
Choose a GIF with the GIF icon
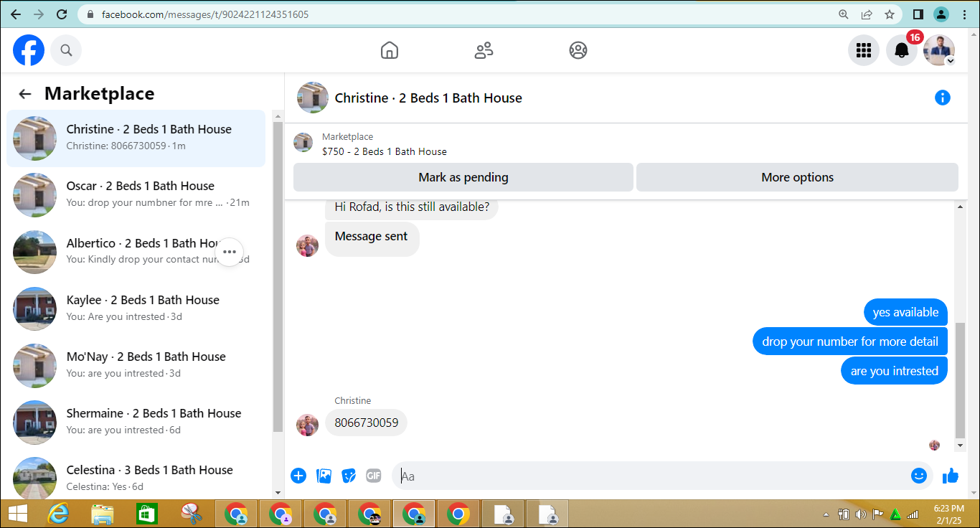(x=373, y=476)
